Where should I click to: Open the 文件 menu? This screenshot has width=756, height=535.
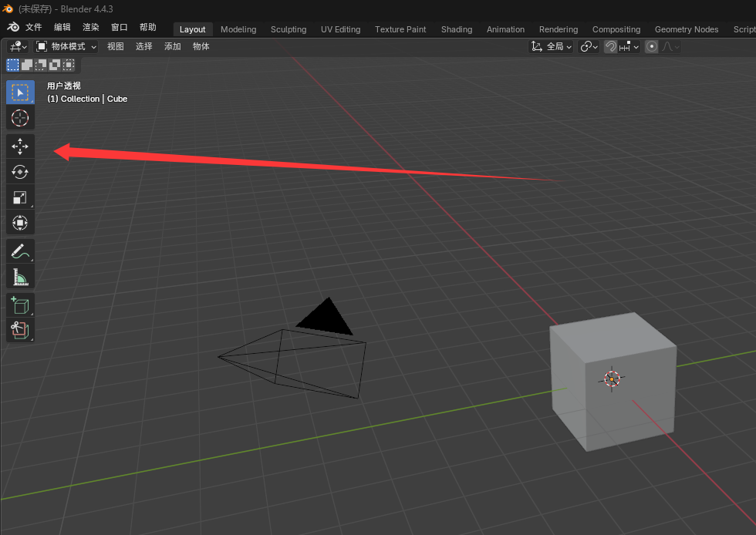click(34, 28)
